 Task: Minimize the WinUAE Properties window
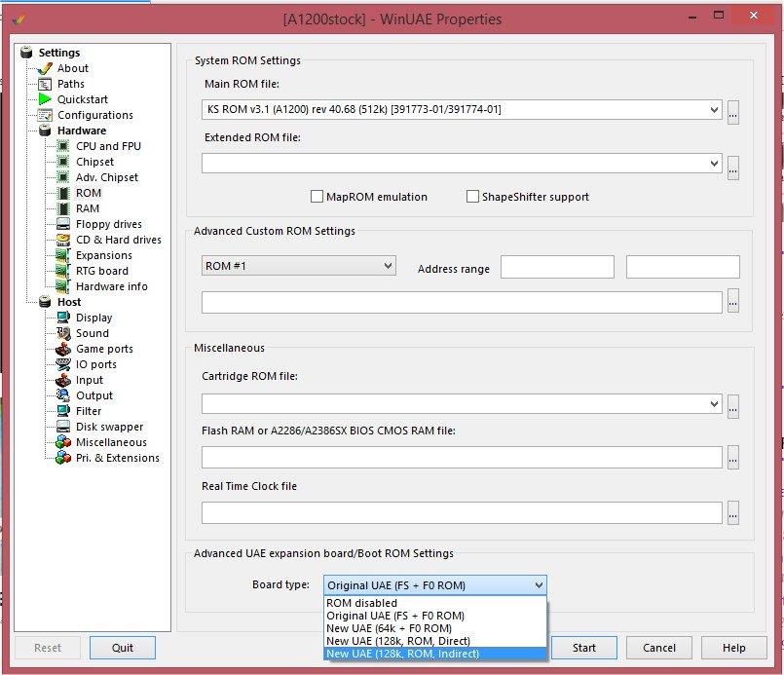pyautogui.click(x=692, y=17)
